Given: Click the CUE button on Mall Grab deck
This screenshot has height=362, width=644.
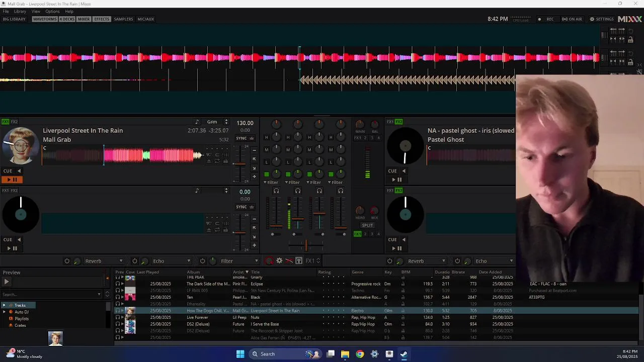Looking at the screenshot, I should [8, 171].
